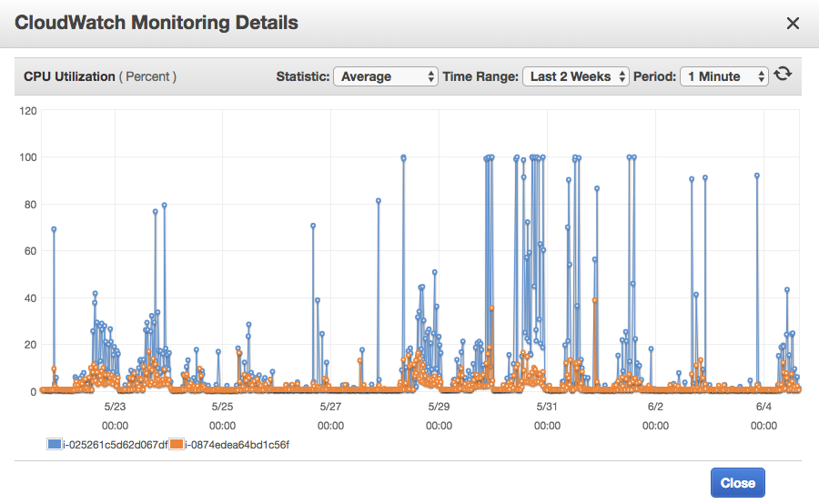
Task: Click blue legend swatch for i-025261c5d62d067df
Action: point(55,445)
